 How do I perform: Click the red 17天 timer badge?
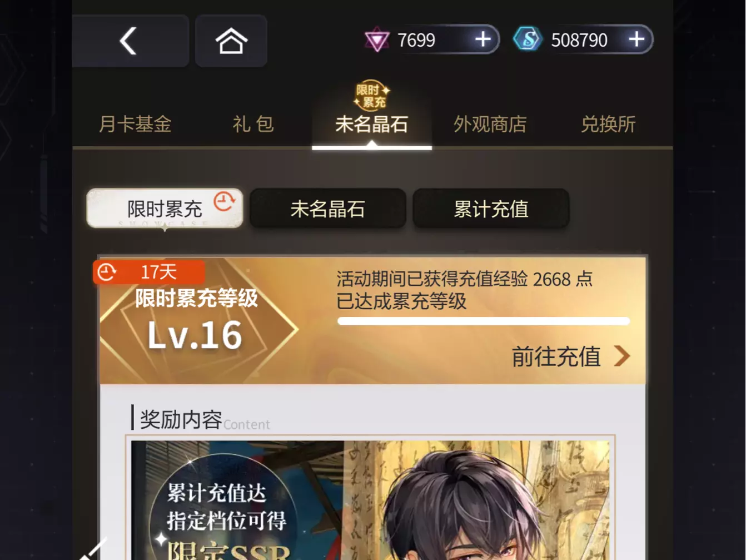point(149,272)
